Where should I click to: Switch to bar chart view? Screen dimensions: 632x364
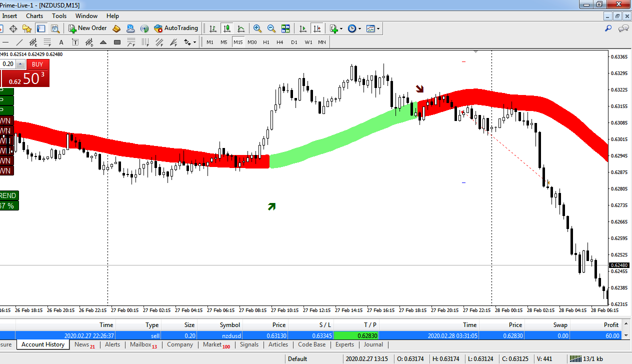(x=213, y=28)
